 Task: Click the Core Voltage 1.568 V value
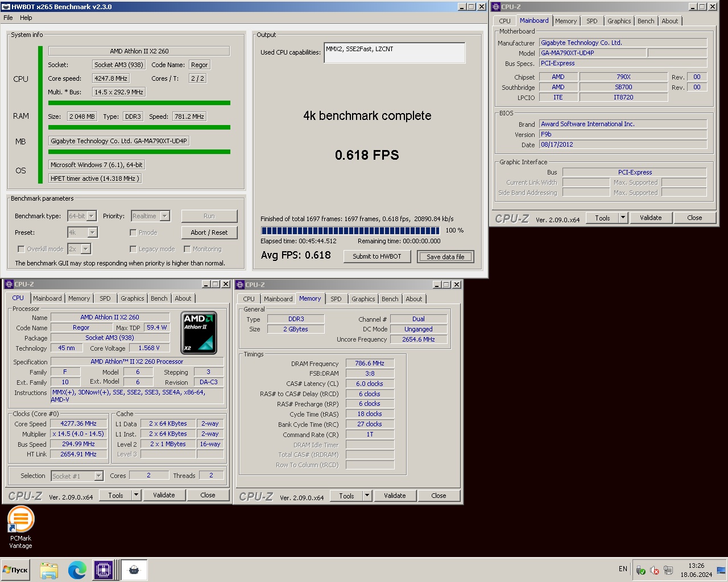pyautogui.click(x=149, y=348)
